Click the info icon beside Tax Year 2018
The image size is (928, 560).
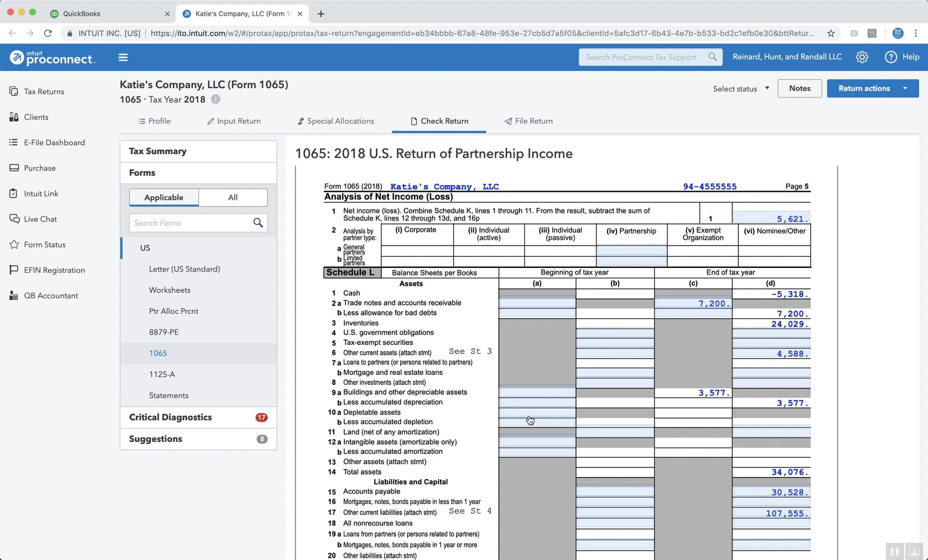216,99
